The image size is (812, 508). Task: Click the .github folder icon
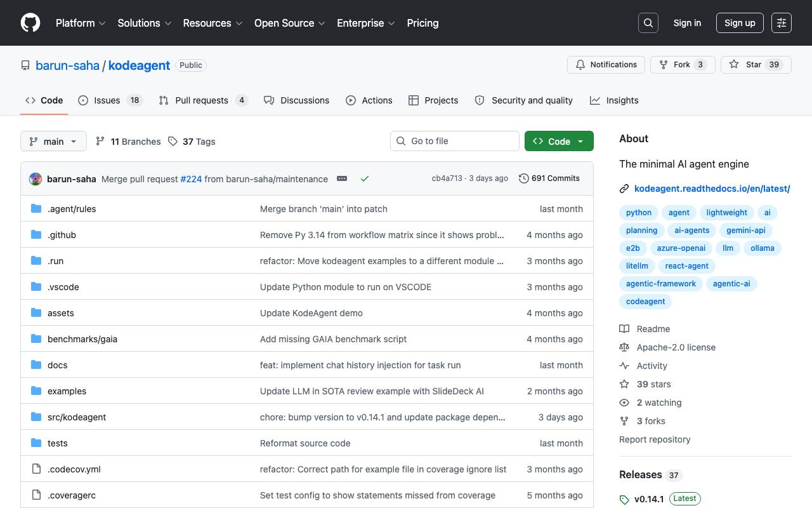(36, 235)
